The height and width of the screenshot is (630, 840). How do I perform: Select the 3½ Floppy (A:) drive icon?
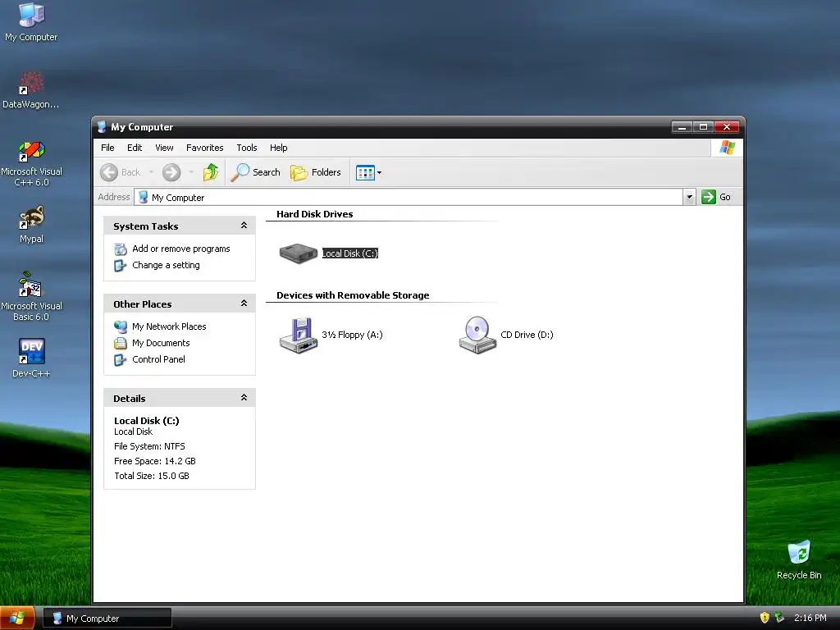tap(299, 335)
